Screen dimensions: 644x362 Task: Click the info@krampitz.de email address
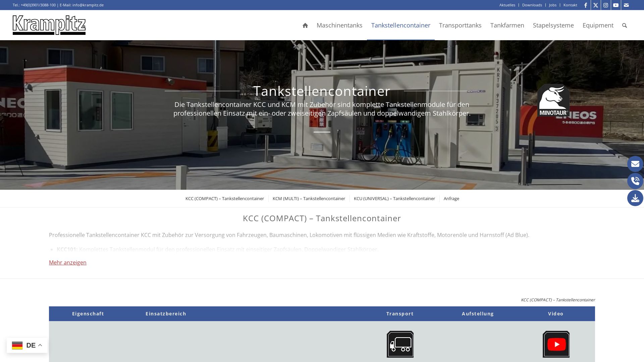[x=88, y=5]
